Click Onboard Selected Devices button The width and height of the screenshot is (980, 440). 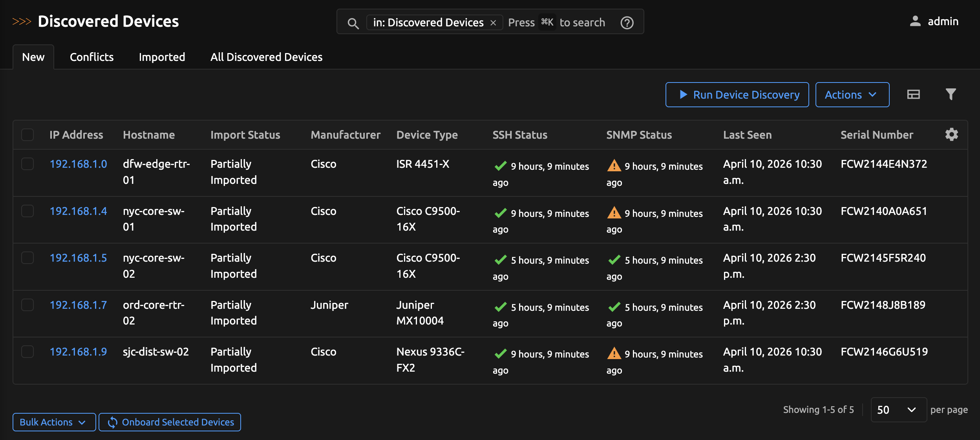170,422
